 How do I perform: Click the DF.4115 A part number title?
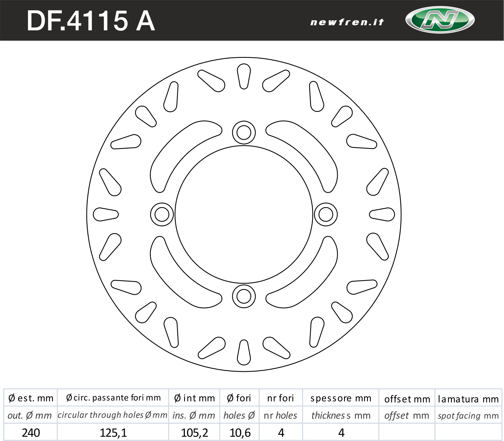click(x=91, y=21)
